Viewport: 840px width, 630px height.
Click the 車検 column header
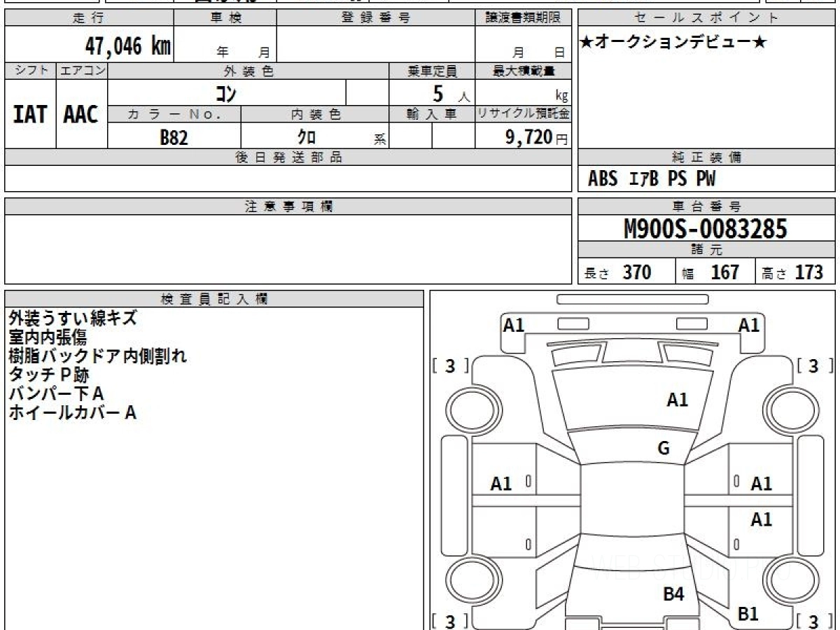click(x=225, y=18)
